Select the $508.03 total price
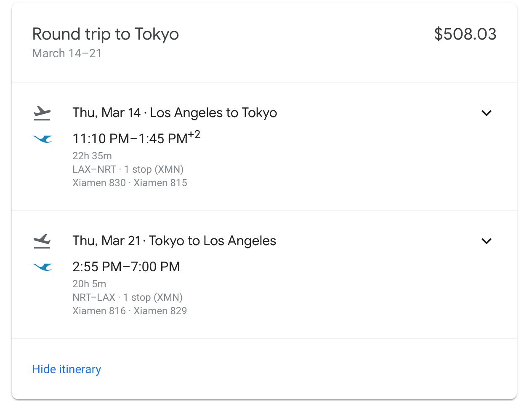Screen dimensions: 532x401 pos(465,34)
